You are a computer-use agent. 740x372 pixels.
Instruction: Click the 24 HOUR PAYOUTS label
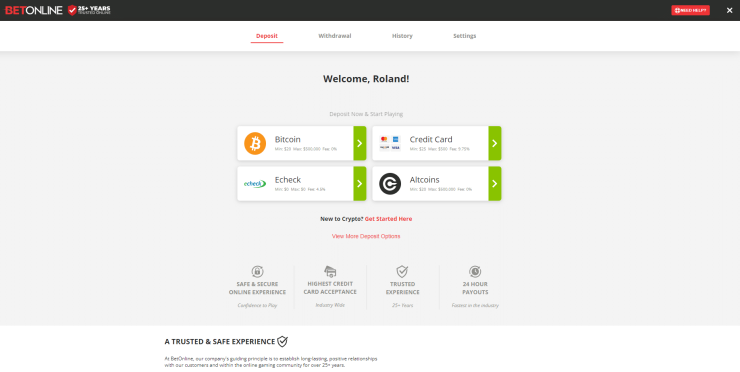pos(475,288)
